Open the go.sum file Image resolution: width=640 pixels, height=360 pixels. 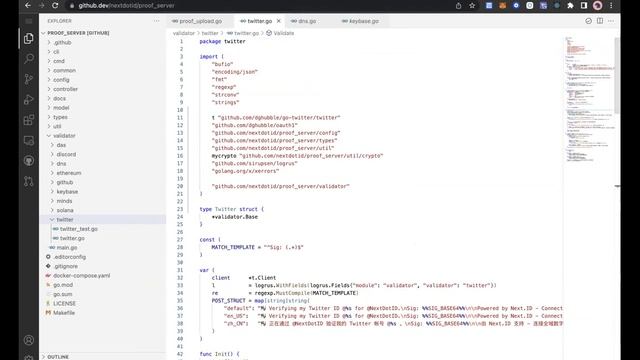tap(62, 294)
